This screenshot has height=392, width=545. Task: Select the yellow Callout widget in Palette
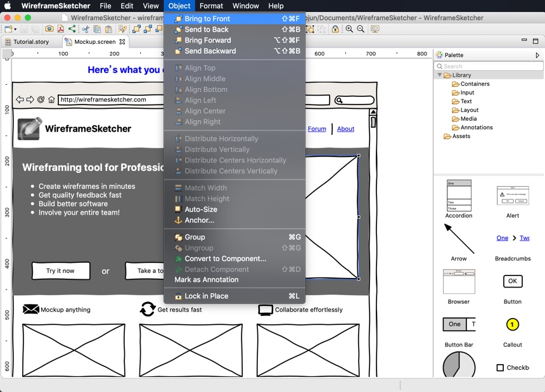click(513, 332)
